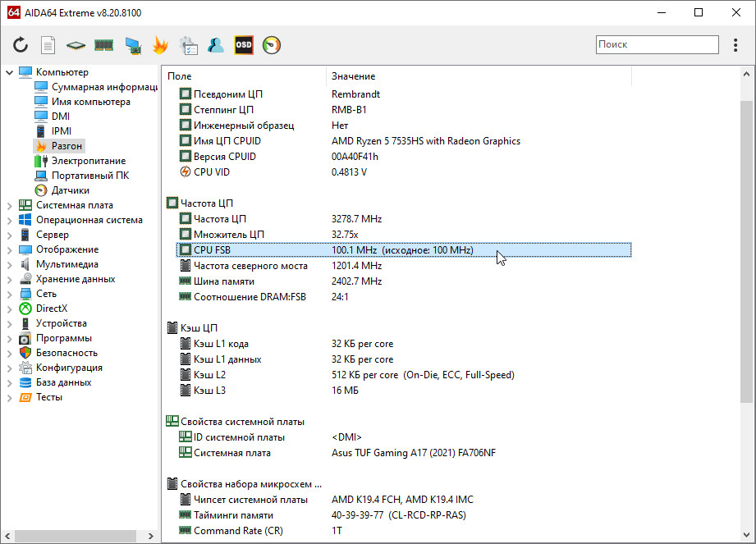Collapse the Компьютер tree node

pos(10,72)
